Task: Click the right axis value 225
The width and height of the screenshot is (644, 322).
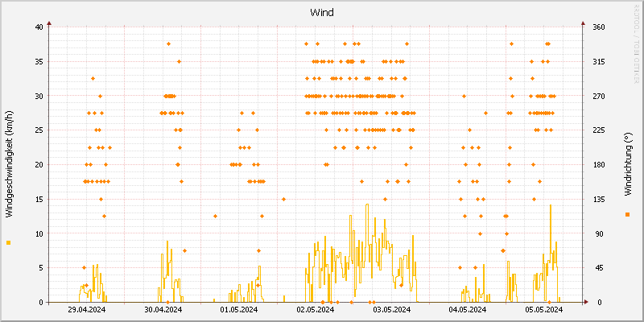Action: click(x=600, y=130)
